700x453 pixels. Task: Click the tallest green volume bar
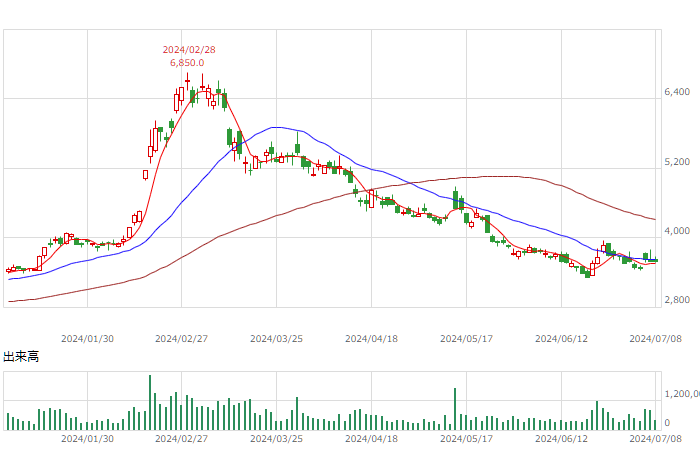point(150,403)
